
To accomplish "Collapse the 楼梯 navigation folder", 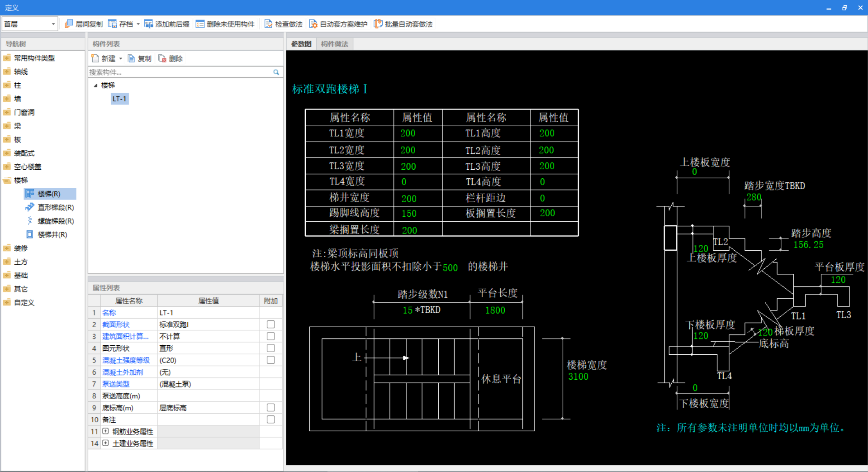I will click(7, 180).
